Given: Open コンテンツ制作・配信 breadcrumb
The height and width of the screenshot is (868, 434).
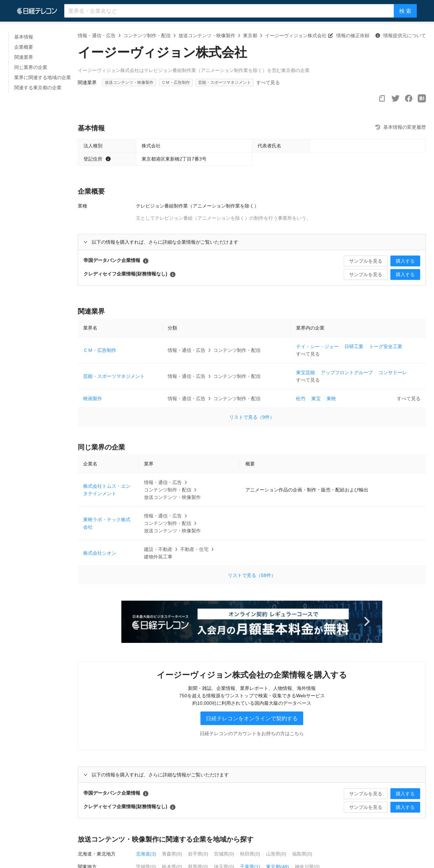Looking at the screenshot, I should tap(147, 35).
